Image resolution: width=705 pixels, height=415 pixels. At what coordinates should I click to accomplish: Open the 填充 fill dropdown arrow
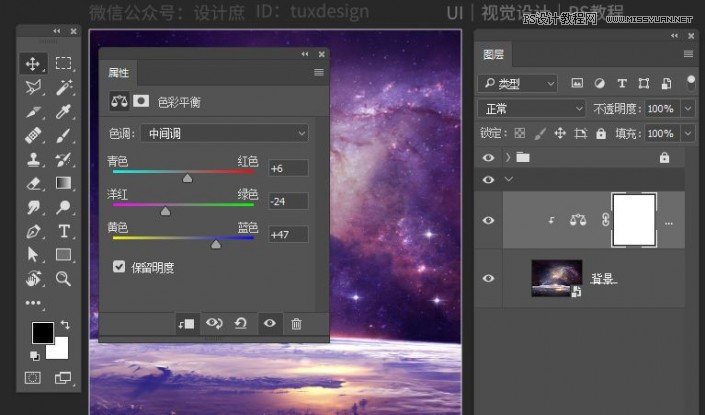688,134
